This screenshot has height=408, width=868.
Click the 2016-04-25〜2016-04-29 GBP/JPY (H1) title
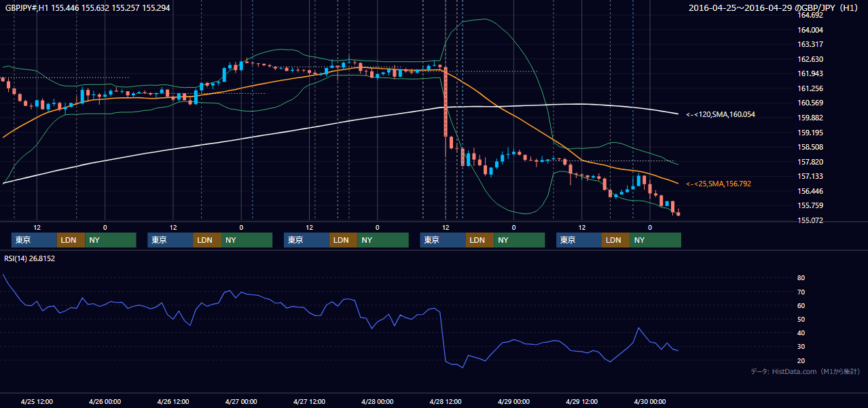coord(774,7)
